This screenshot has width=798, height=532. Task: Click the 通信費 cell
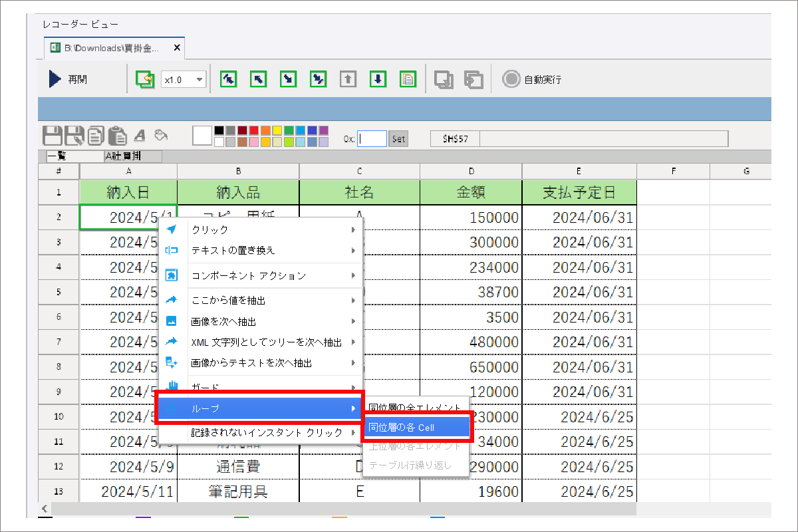(238, 467)
